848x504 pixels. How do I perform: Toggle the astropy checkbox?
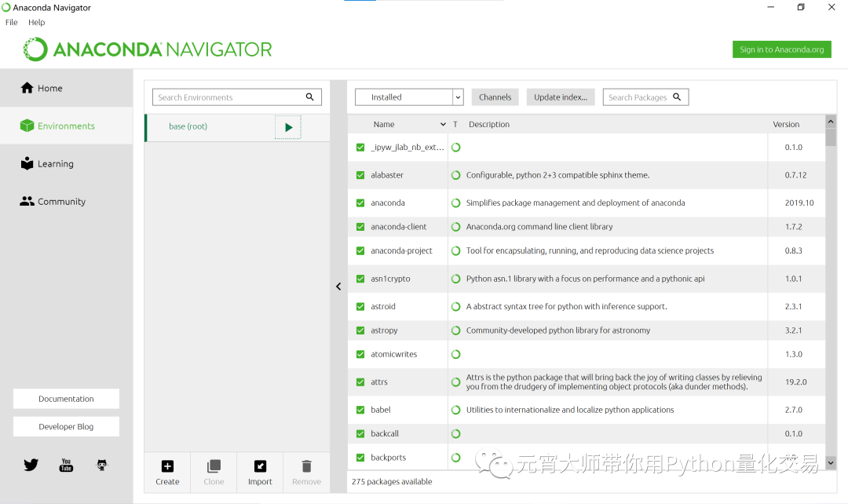coord(360,331)
